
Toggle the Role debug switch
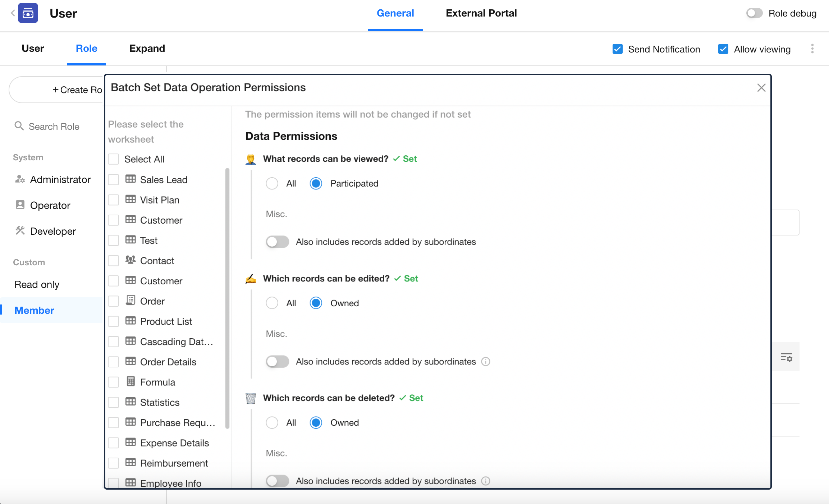(754, 13)
